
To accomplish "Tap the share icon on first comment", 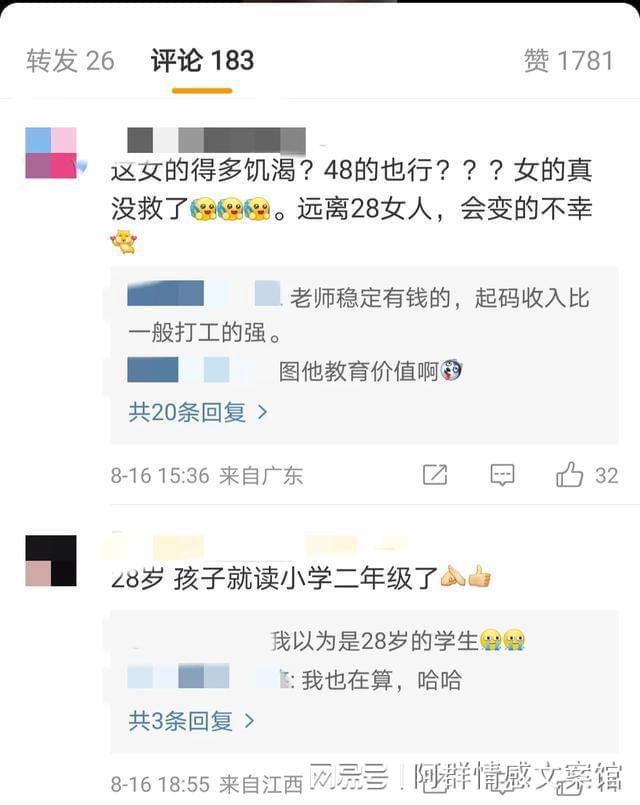I will pyautogui.click(x=435, y=475).
